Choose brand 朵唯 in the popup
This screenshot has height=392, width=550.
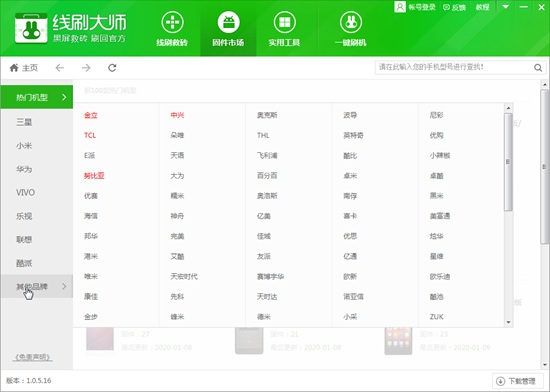[x=177, y=135]
